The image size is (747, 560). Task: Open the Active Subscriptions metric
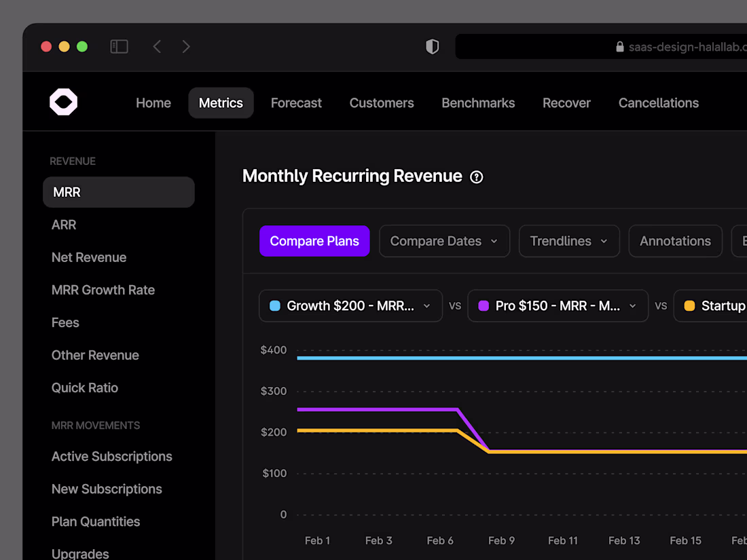coord(111,456)
